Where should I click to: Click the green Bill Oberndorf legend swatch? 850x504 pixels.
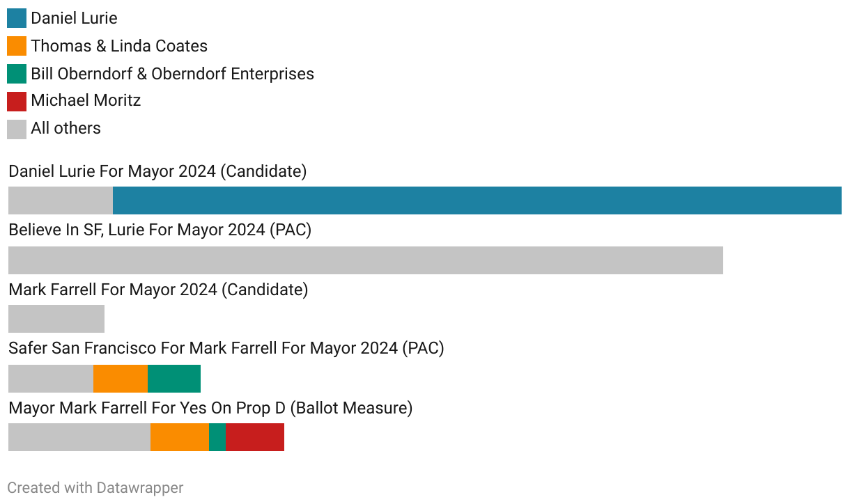(17, 74)
